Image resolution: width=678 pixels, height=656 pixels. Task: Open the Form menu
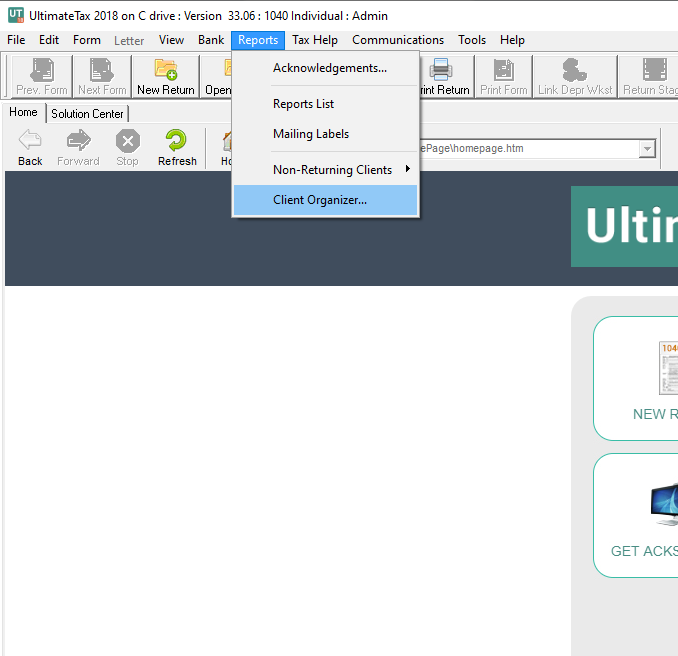tap(86, 40)
